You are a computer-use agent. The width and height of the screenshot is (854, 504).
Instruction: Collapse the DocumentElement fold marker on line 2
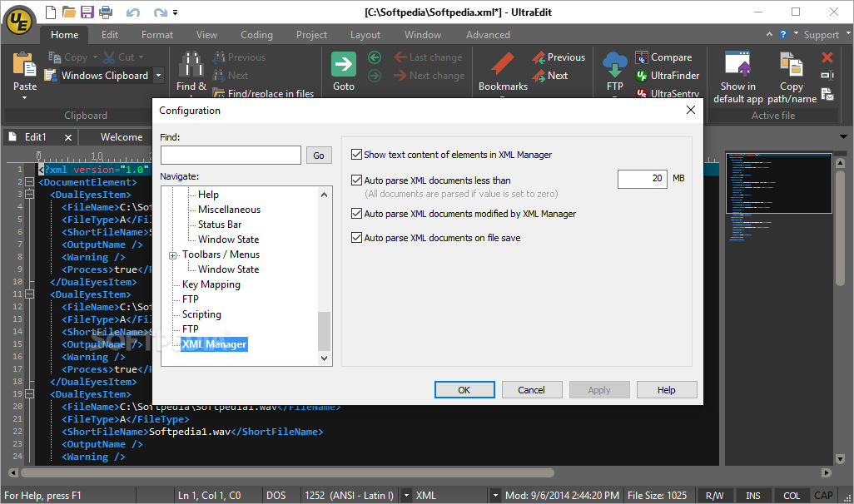click(x=29, y=182)
